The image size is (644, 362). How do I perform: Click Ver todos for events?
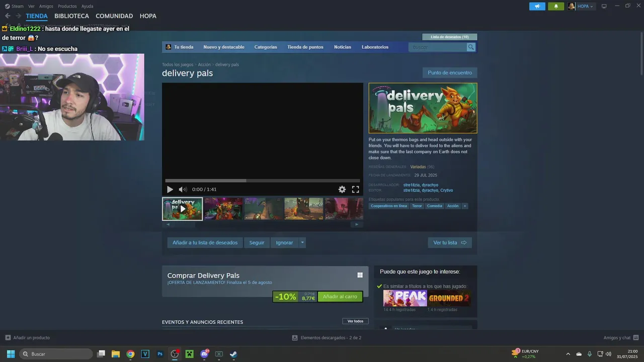[x=355, y=321]
